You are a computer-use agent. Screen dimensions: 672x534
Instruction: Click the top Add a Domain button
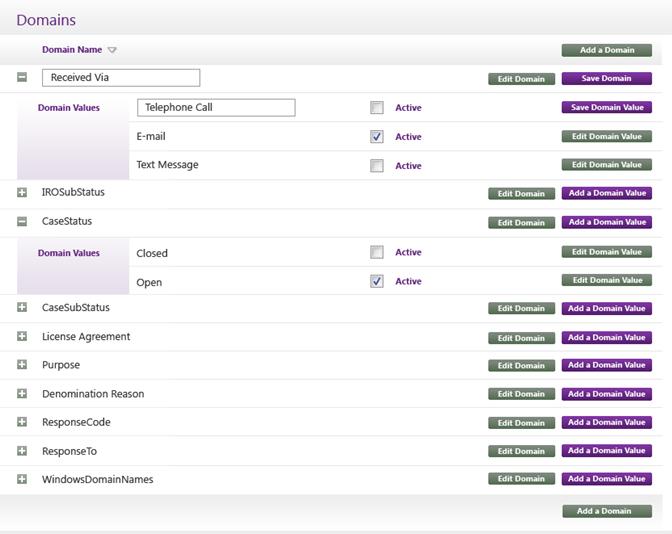(x=606, y=50)
